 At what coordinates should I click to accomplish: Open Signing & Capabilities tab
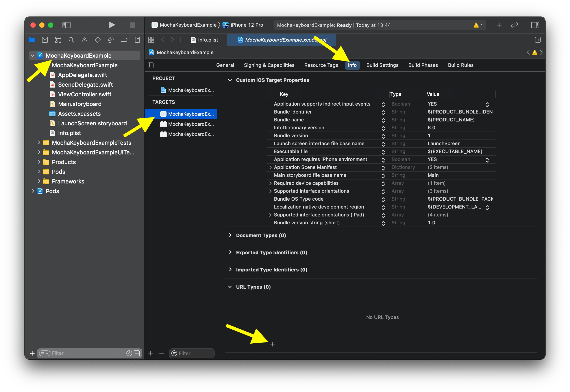pyautogui.click(x=269, y=65)
